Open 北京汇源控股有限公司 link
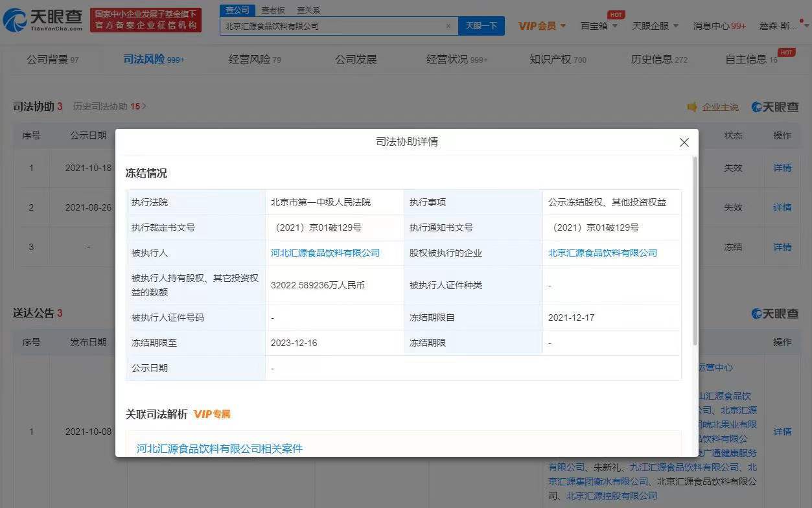This screenshot has height=508, width=812. [x=612, y=496]
